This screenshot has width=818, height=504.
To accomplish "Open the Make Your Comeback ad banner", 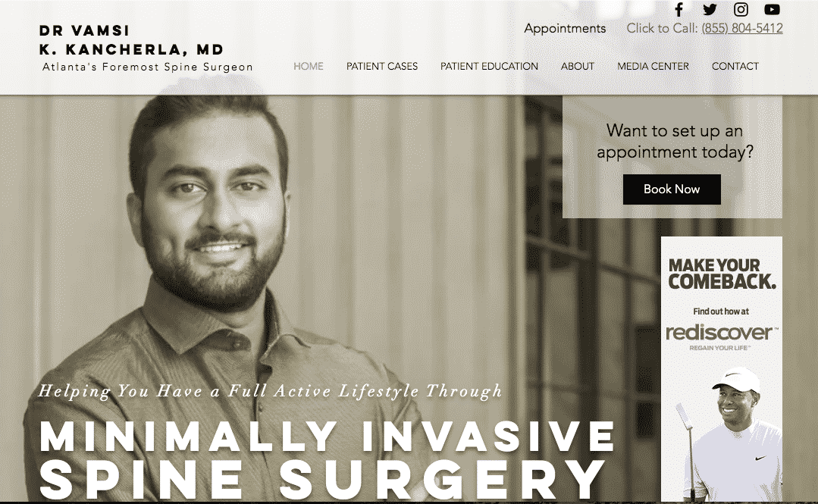I will click(x=722, y=368).
